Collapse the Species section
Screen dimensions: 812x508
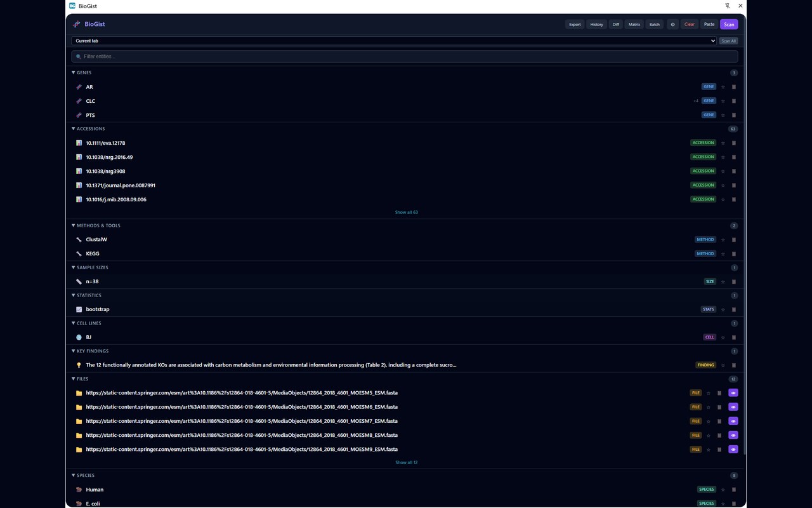[x=83, y=476]
